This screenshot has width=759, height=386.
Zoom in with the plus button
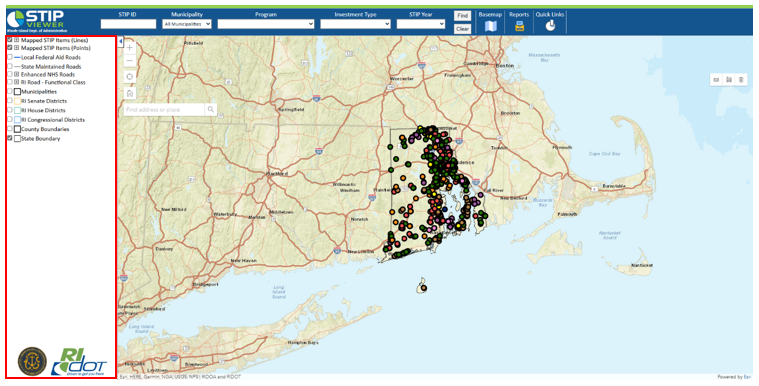[129, 48]
